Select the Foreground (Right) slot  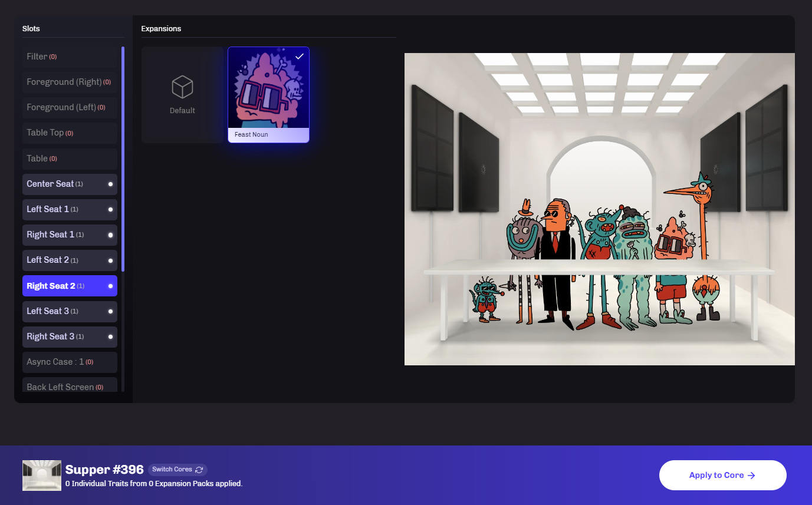(x=70, y=82)
